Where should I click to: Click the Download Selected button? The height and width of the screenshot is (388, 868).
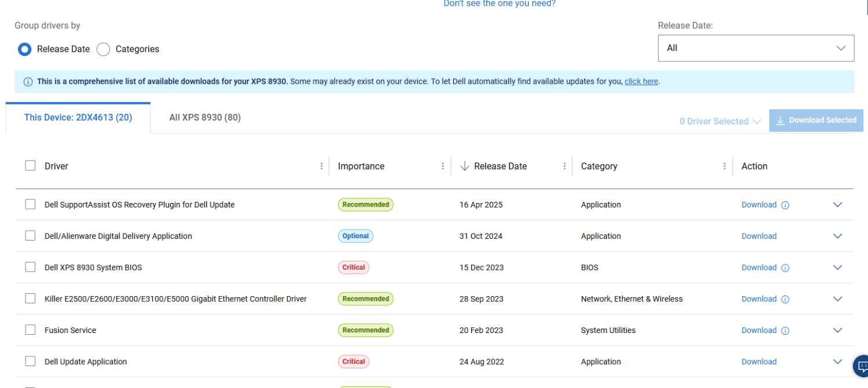tap(816, 120)
